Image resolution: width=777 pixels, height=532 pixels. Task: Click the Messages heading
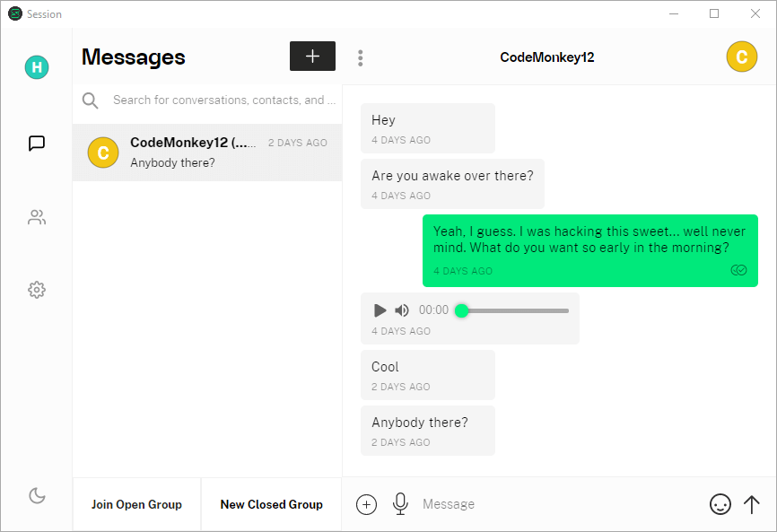click(x=134, y=57)
